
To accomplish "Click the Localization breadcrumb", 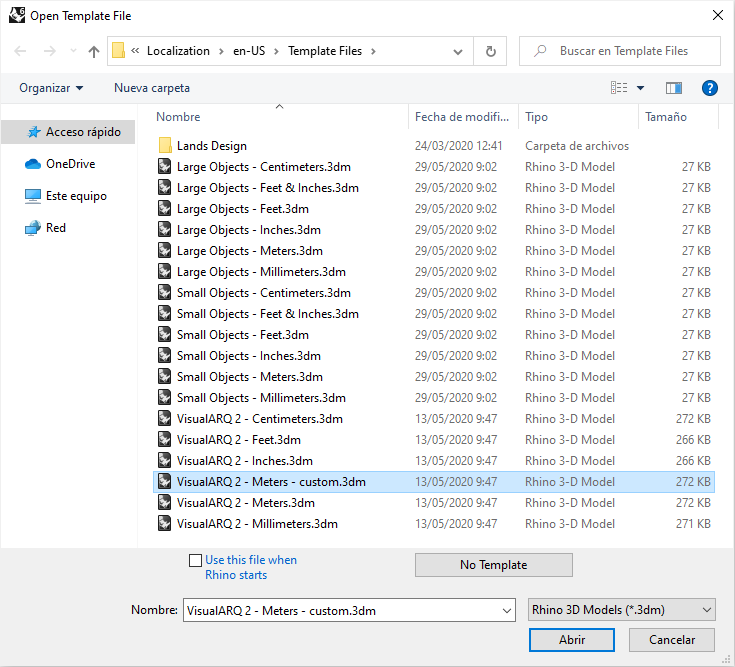I will pyautogui.click(x=178, y=51).
